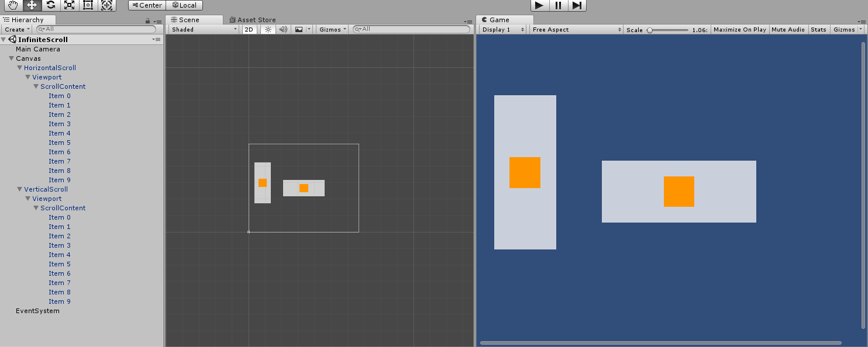Select the Canvas object label

click(28, 58)
